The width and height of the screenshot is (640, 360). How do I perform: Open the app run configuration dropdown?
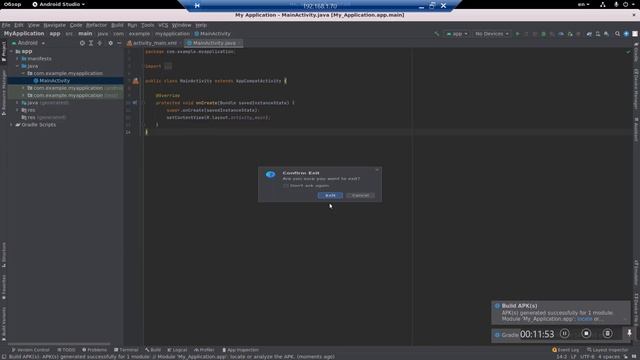(457, 34)
